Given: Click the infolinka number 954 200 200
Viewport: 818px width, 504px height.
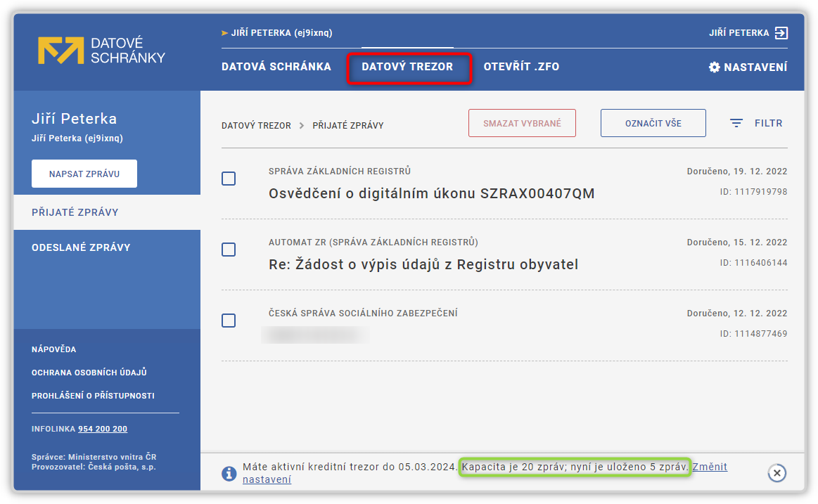Looking at the screenshot, I should coord(103,429).
